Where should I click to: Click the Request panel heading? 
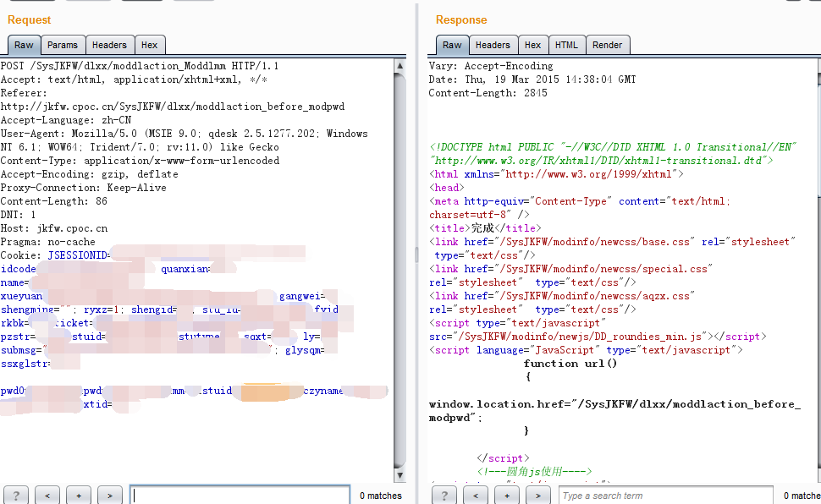point(30,20)
